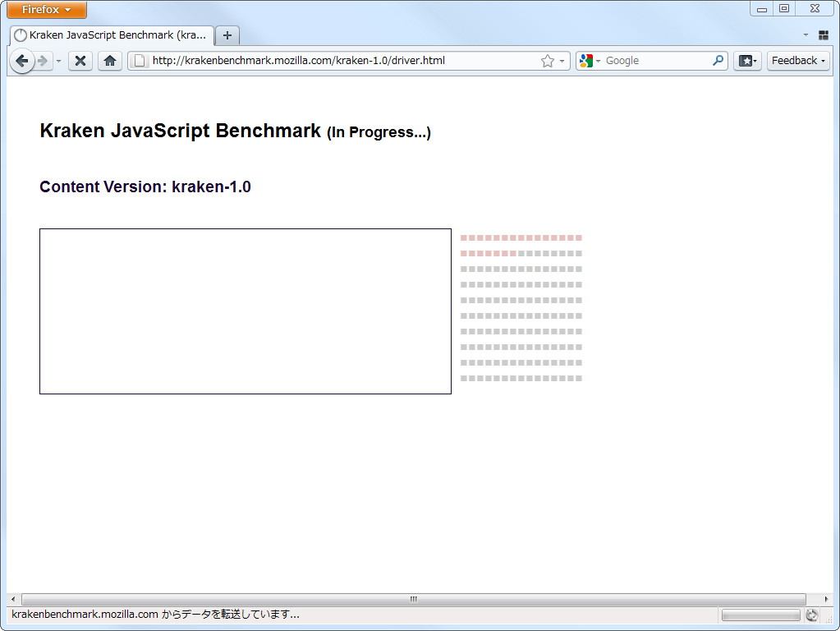Viewport: 840px width, 631px height.
Task: Click the URL address bar field
Action: coord(349,61)
